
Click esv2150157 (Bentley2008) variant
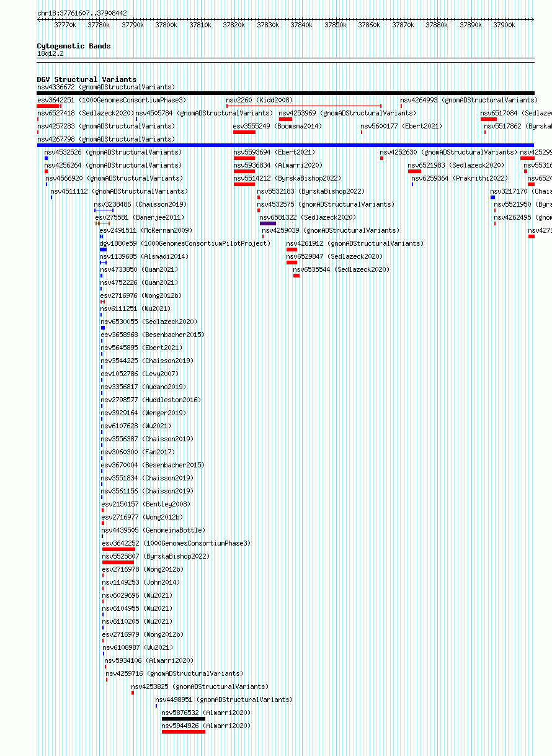(146, 504)
